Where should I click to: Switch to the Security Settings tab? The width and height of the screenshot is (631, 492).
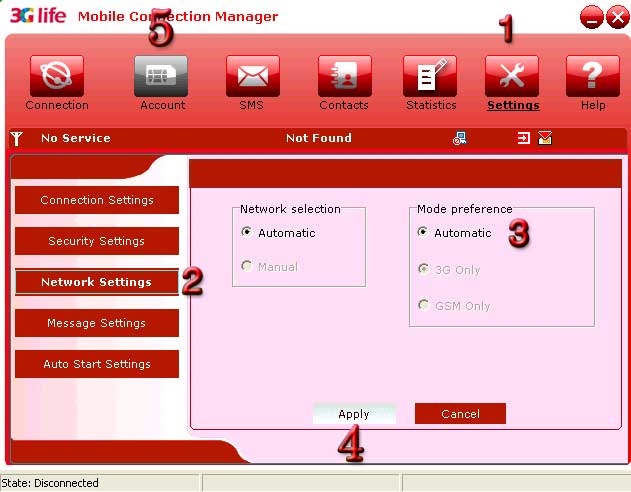coord(97,241)
